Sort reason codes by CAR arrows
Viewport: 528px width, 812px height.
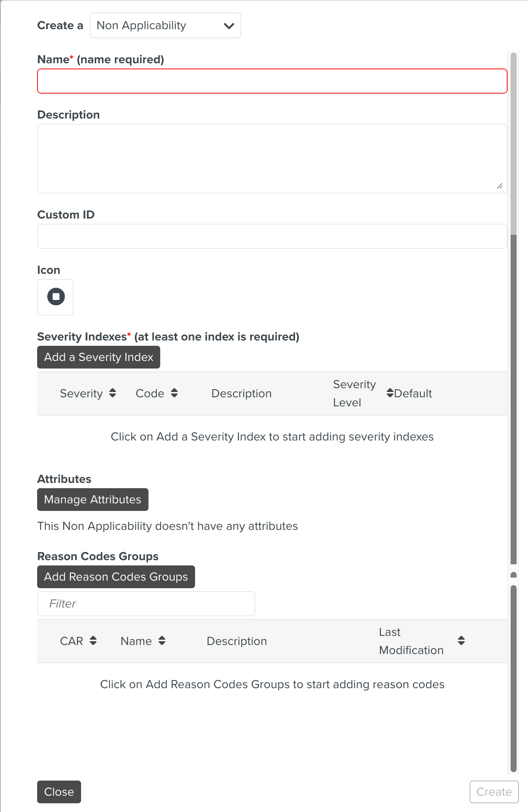click(x=93, y=641)
